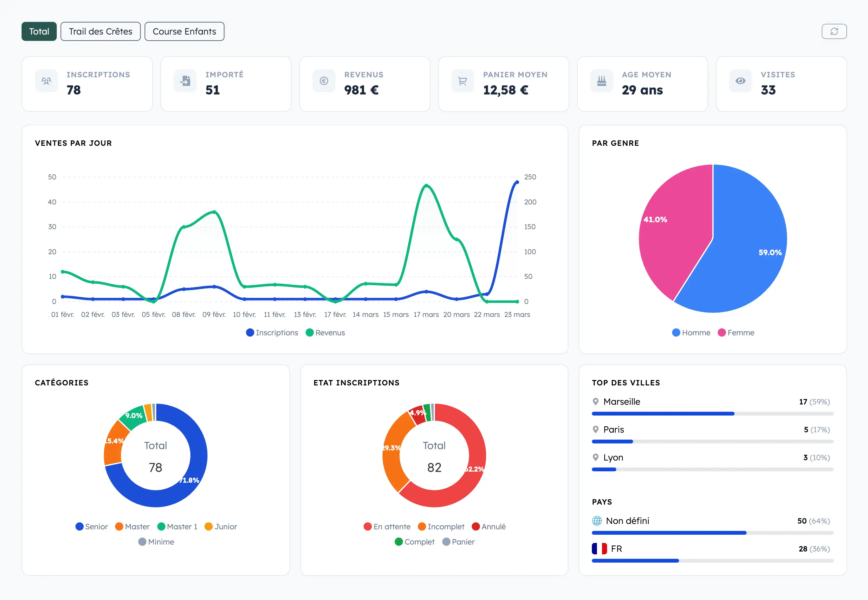Click the Revenus euro coin icon

pyautogui.click(x=324, y=81)
